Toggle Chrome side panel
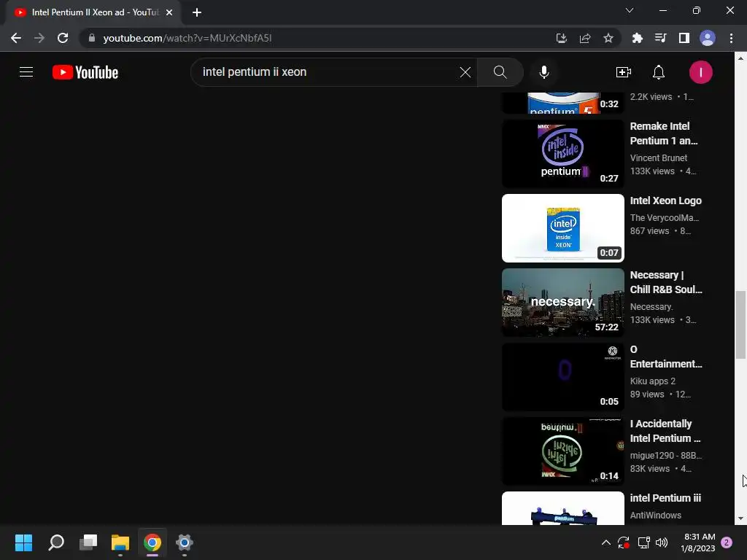This screenshot has height=560, width=747. pyautogui.click(x=684, y=38)
